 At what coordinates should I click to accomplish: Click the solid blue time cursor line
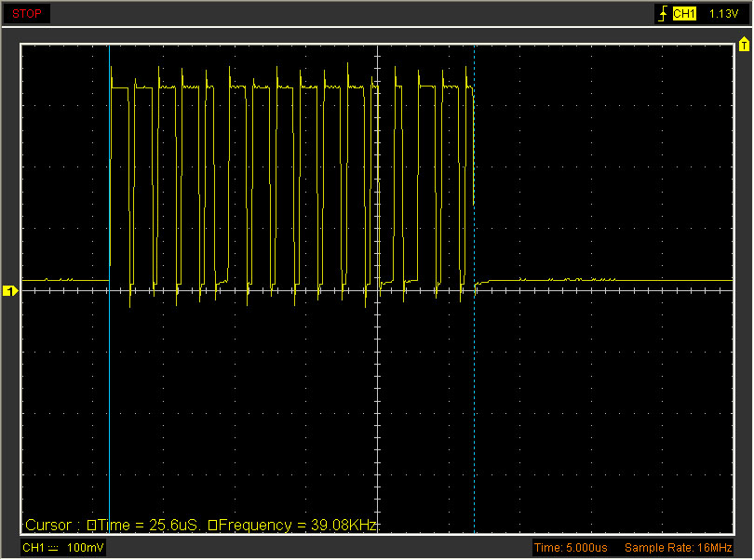point(109,288)
